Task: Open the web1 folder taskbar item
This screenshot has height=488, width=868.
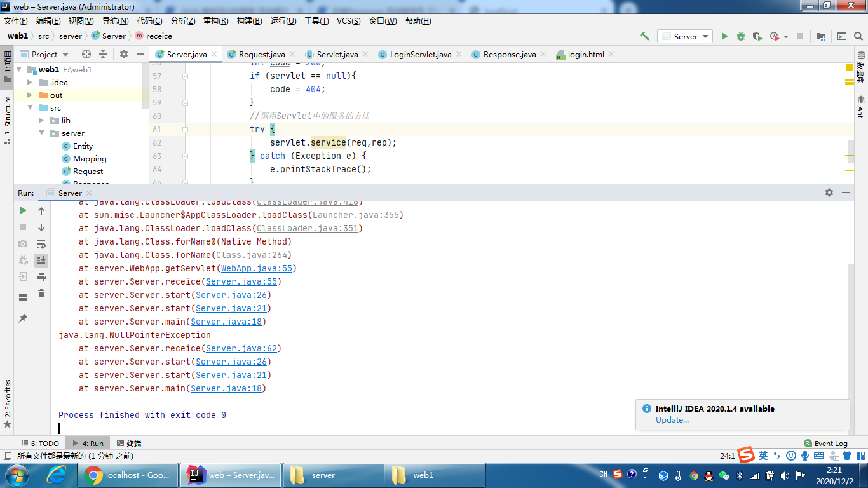Action: [x=434, y=475]
